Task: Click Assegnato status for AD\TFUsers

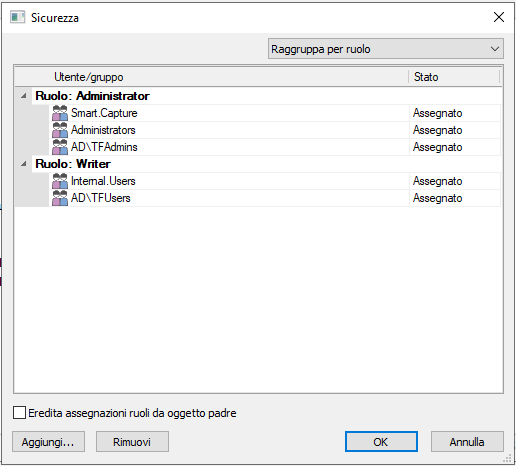Action: click(437, 198)
